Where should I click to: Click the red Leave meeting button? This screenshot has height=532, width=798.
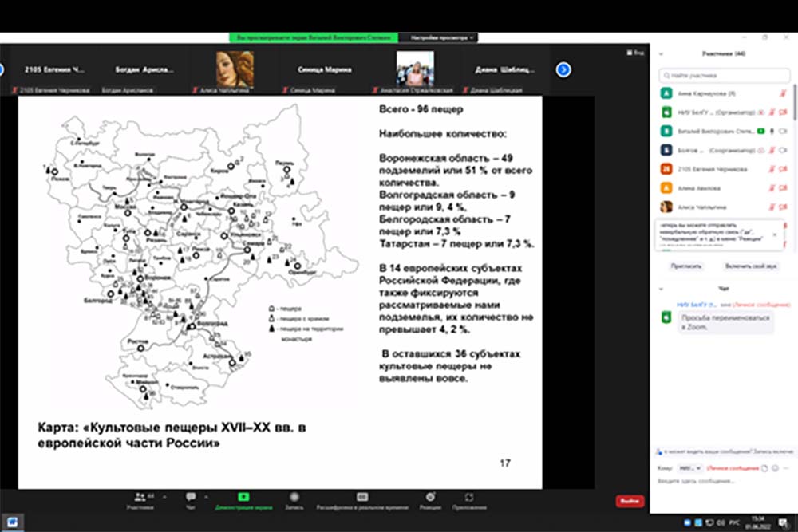click(x=630, y=501)
